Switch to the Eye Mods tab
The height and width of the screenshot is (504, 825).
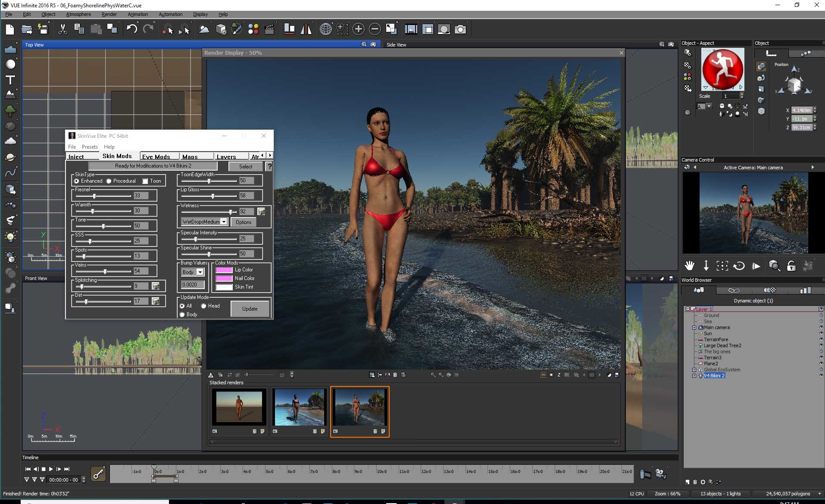click(156, 156)
